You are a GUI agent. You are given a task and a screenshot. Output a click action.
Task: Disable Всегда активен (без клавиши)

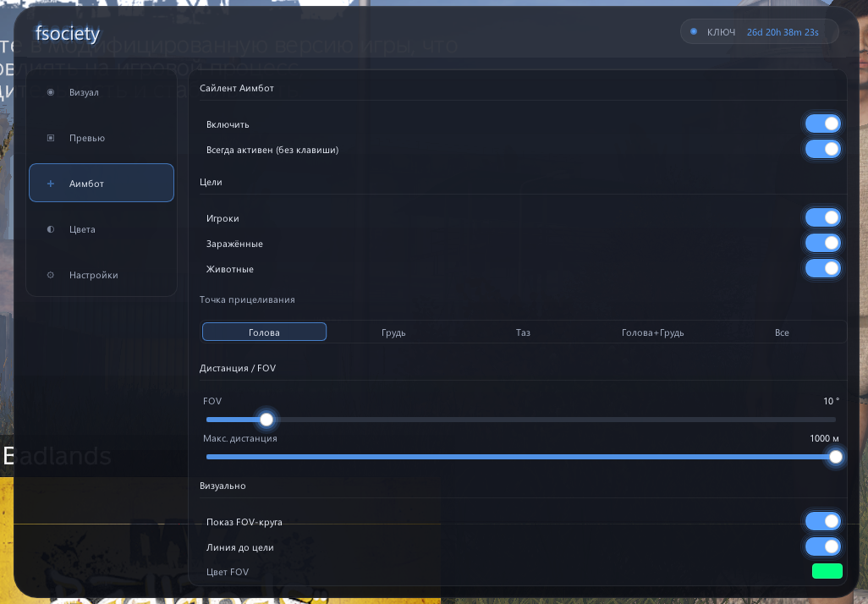pyautogui.click(x=822, y=149)
